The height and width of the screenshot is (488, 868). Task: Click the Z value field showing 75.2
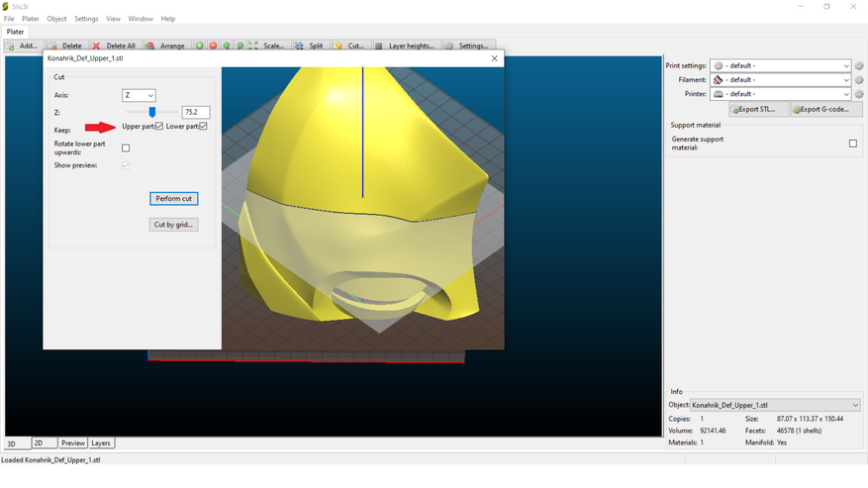pos(196,112)
